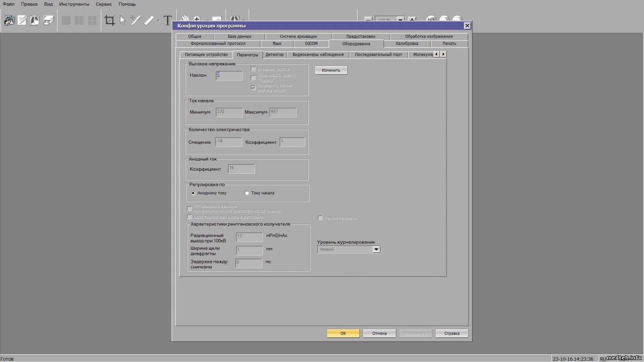Image resolution: width=644 pixels, height=362 pixels.
Task: Click the "Наклон" input field
Action: pyautogui.click(x=229, y=75)
